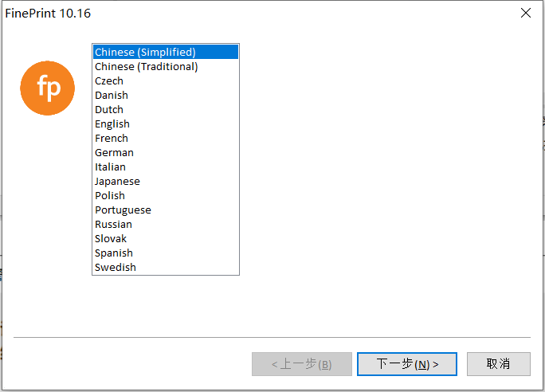Click the 取消 cancel button

499,364
